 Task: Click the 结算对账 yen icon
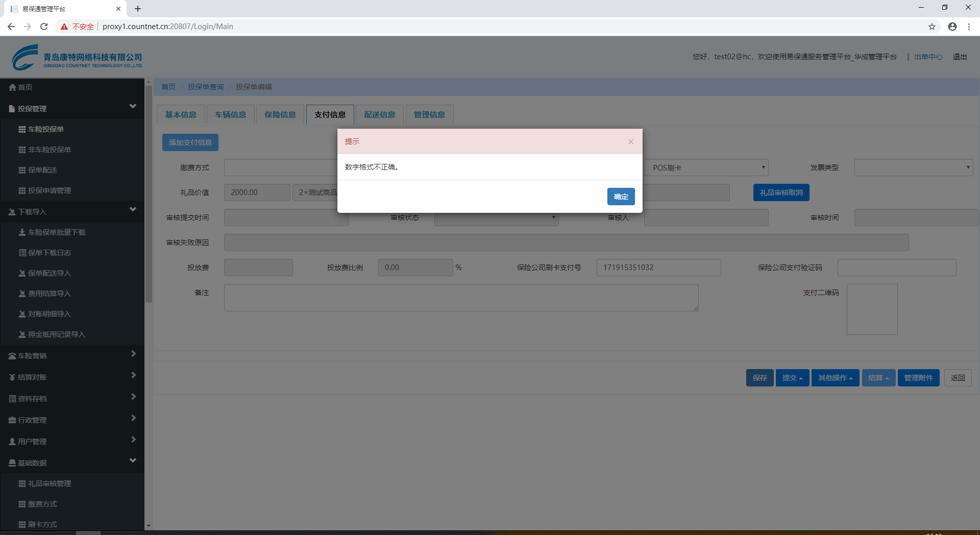12,377
